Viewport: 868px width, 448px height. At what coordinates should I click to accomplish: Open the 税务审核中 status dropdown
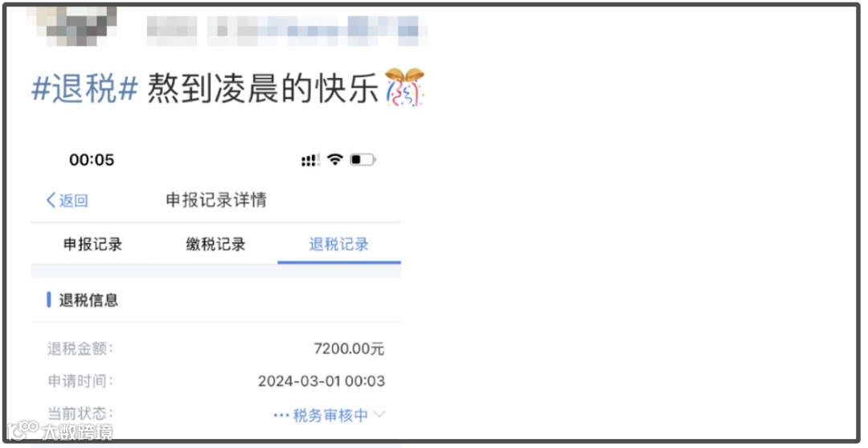click(330, 415)
